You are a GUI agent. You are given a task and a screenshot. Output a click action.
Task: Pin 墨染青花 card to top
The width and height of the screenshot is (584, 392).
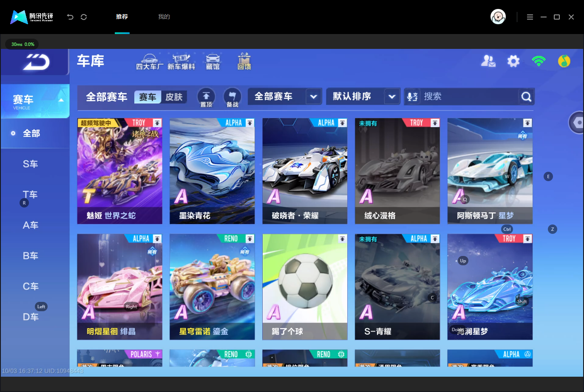(250, 123)
